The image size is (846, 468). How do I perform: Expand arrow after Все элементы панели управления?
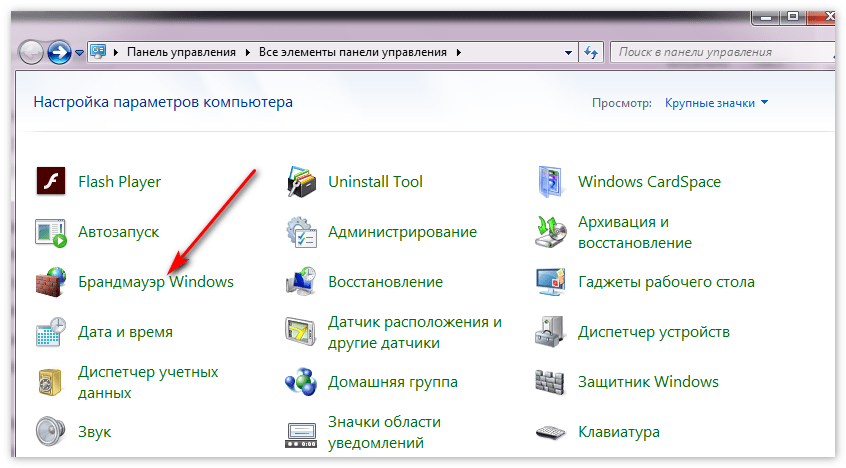[459, 52]
